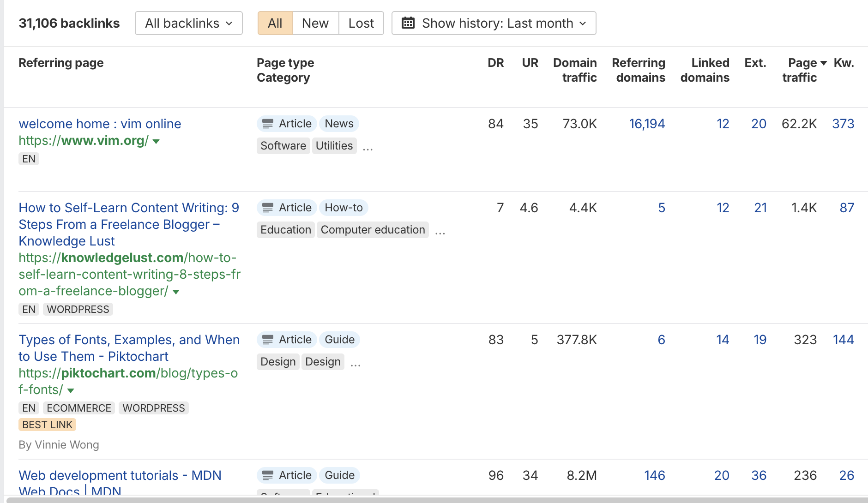
Task: Click the horizontal scrollbar at bottom
Action: click(x=434, y=499)
